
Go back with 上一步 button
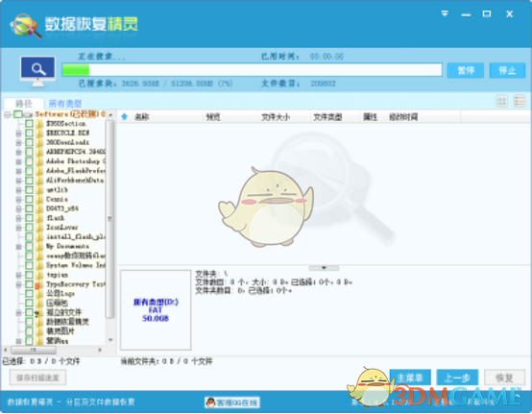(457, 377)
